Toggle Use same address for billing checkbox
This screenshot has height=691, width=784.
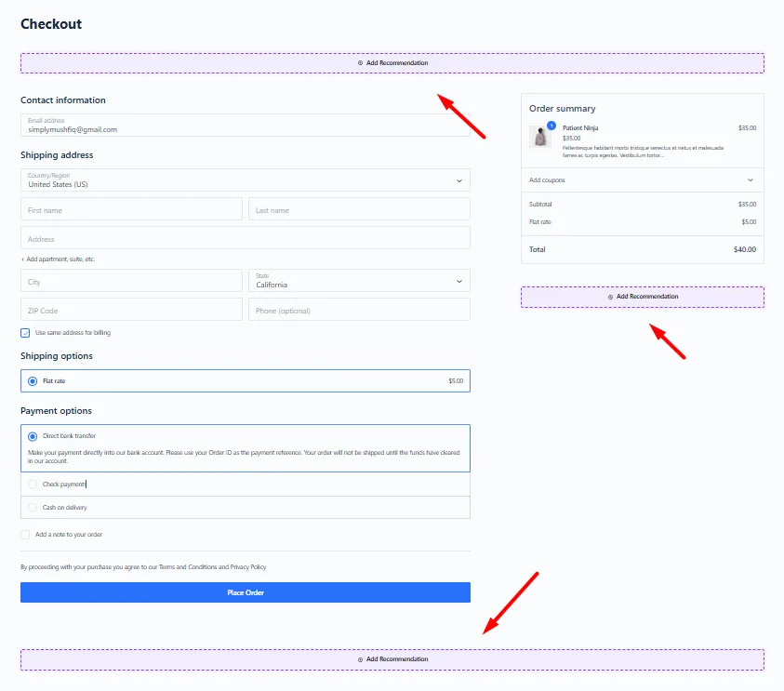(x=25, y=333)
